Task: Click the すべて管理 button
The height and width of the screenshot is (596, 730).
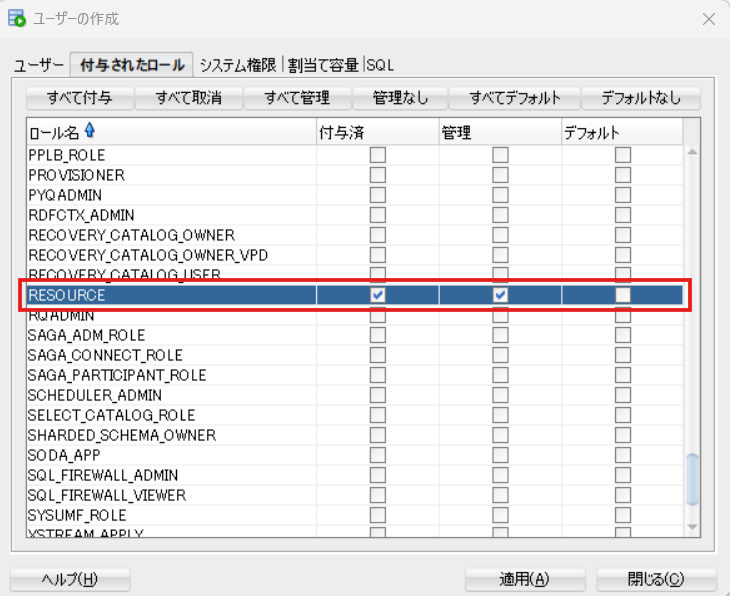Action: click(x=297, y=98)
